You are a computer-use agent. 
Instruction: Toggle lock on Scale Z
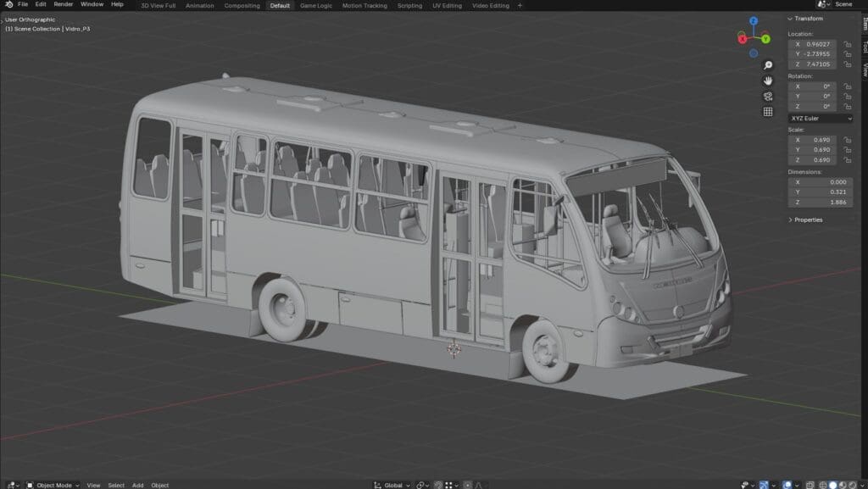pyautogui.click(x=847, y=159)
